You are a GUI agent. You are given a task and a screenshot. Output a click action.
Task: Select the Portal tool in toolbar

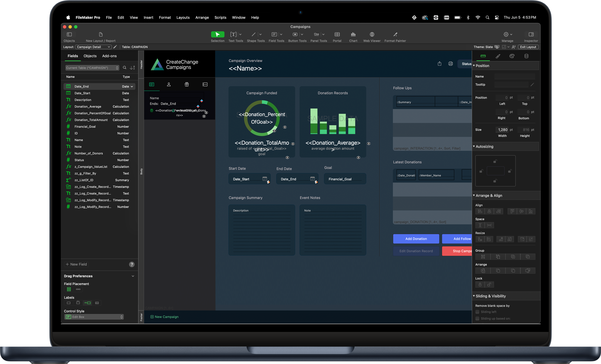pos(337,34)
